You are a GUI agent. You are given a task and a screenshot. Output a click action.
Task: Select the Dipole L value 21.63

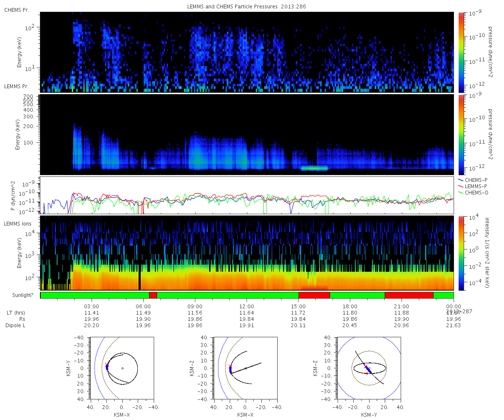[454, 325]
